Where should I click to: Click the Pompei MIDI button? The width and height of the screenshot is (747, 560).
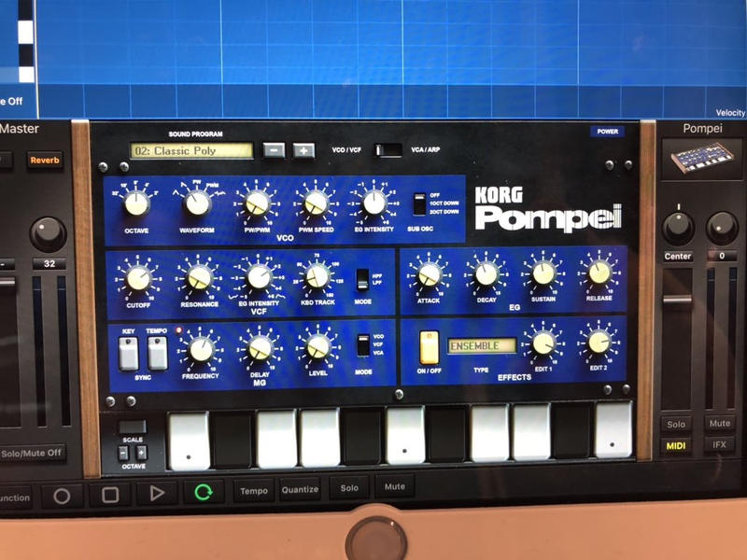675,446
